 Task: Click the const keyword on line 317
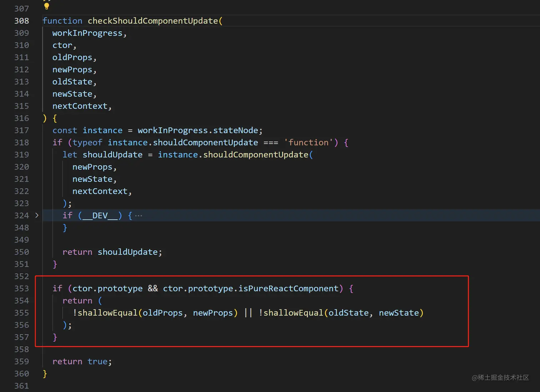click(x=65, y=131)
